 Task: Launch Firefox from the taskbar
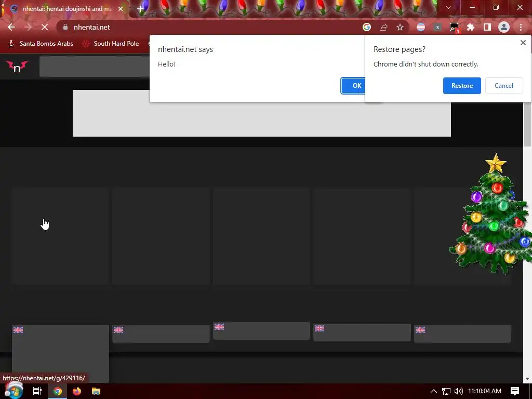pos(77,391)
